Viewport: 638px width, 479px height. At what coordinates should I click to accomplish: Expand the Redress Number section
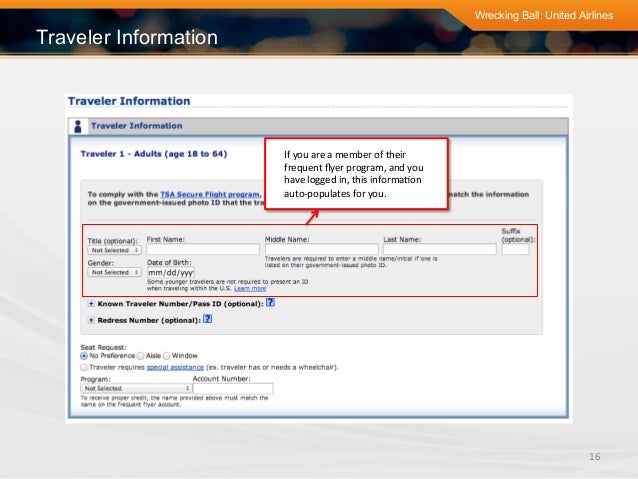(91, 320)
